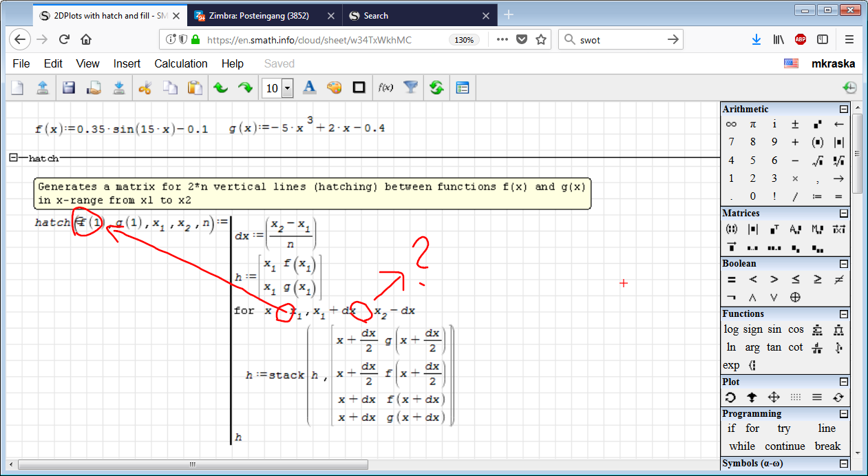This screenshot has height=476, width=868.
Task: Insert square root from Arithmetic panel
Action: click(x=817, y=161)
